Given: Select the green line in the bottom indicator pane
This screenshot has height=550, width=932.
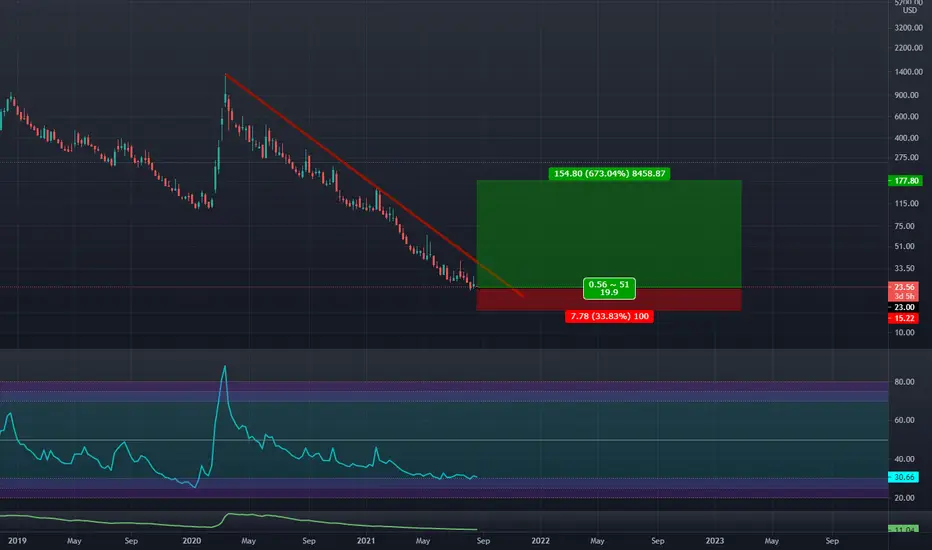Looking at the screenshot, I should [238, 515].
